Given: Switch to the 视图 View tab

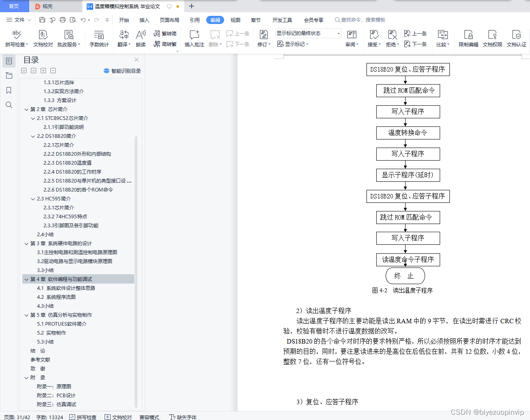Looking at the screenshot, I should [x=235, y=19].
